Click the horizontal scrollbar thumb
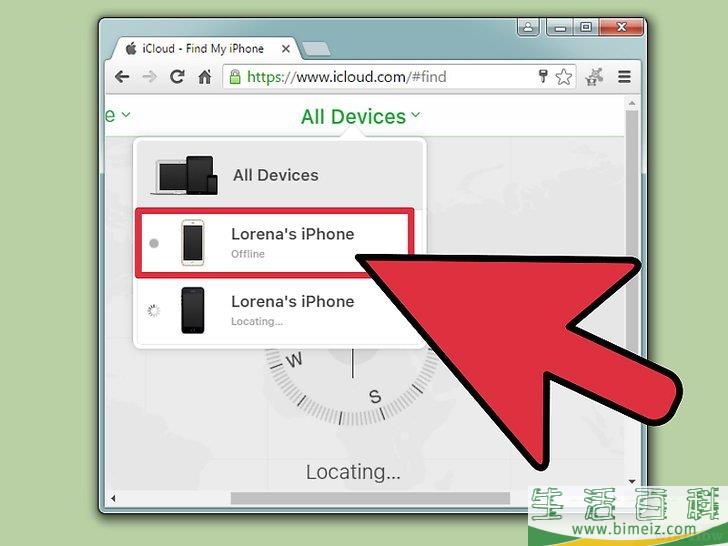This screenshot has width=728, height=546. [x=370, y=498]
